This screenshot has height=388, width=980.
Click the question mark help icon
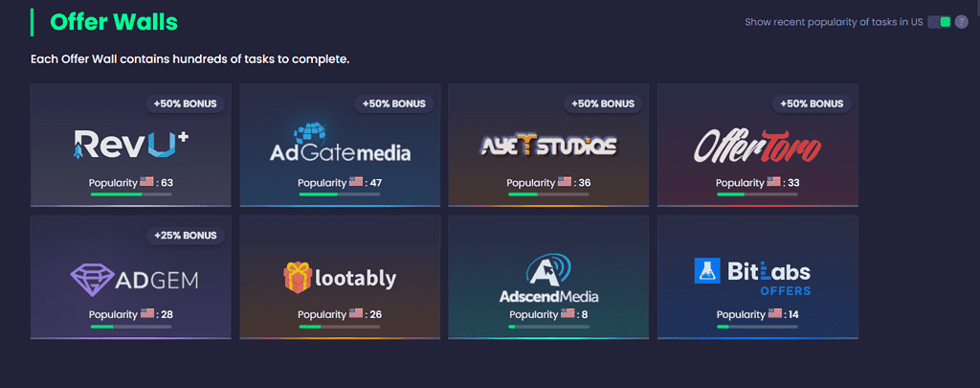961,22
